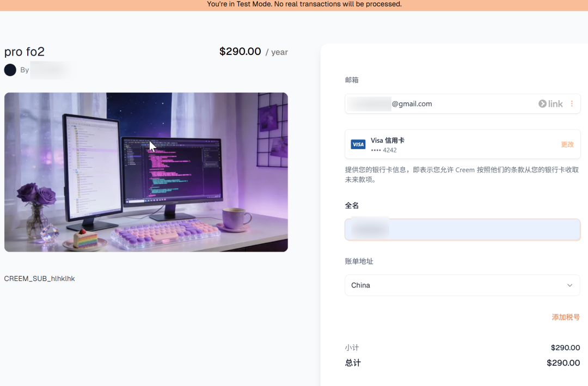This screenshot has width=588, height=386.
Task: Expand the billing country dropdown chevron
Action: click(x=569, y=285)
